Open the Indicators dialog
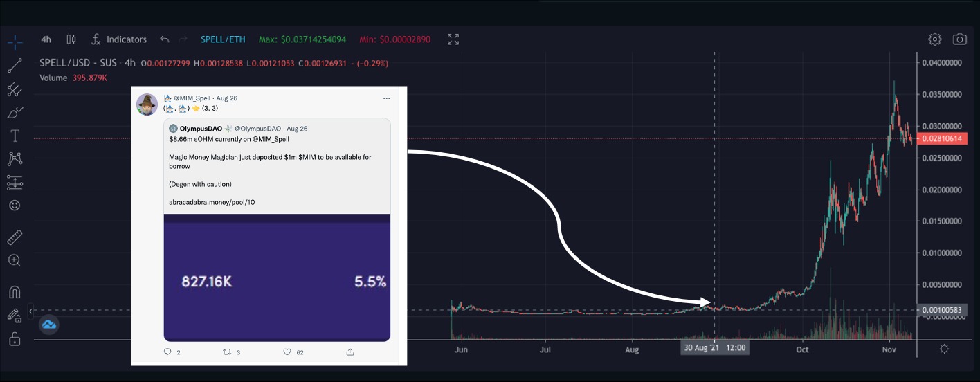This screenshot has width=980, height=382. tap(119, 39)
